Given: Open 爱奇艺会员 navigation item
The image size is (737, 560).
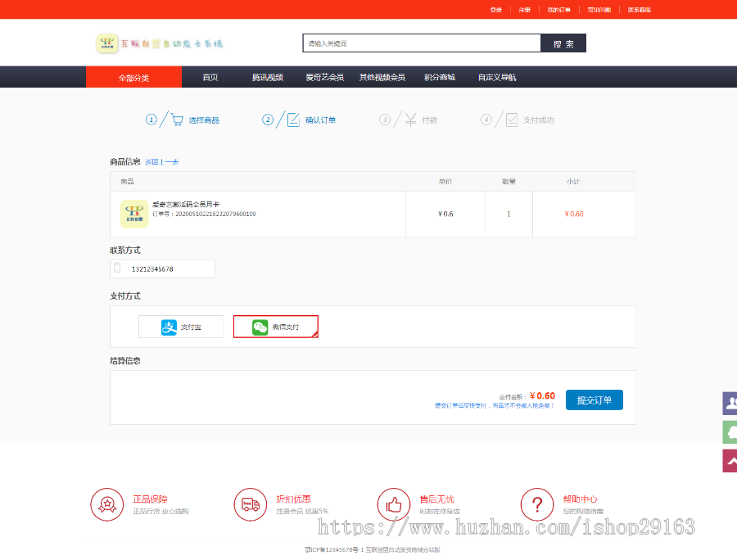Looking at the screenshot, I should click(324, 77).
